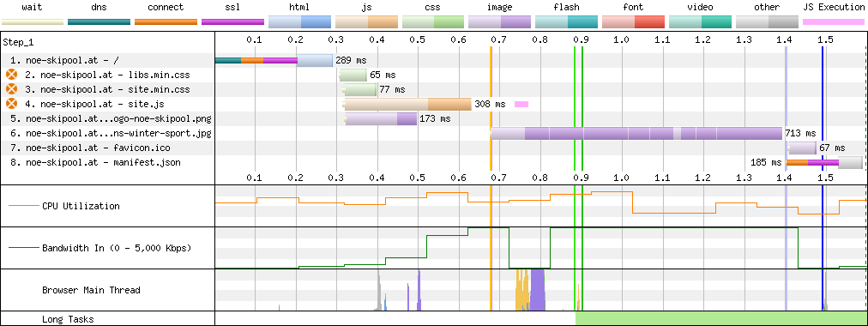Select the libs.min.css request label
Screen dimensions: 868x326
(107, 75)
